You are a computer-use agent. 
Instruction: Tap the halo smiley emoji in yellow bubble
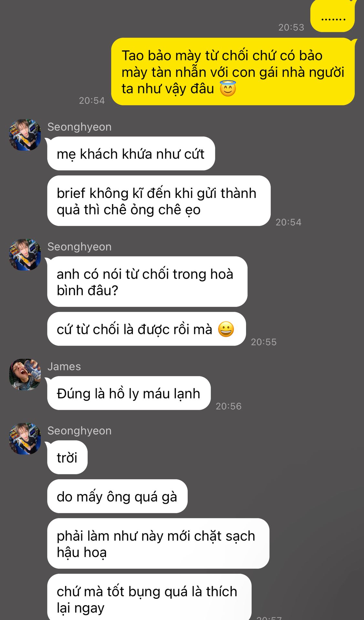[x=228, y=88]
